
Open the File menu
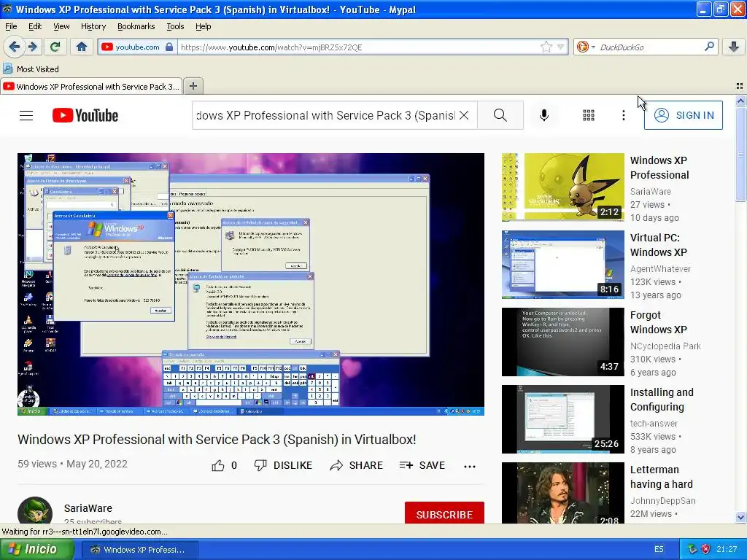(11, 26)
